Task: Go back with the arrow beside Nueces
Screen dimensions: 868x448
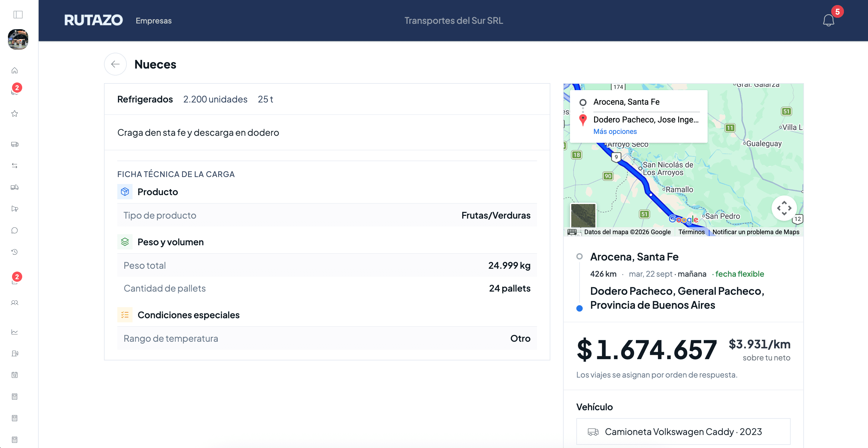Action: coord(115,64)
